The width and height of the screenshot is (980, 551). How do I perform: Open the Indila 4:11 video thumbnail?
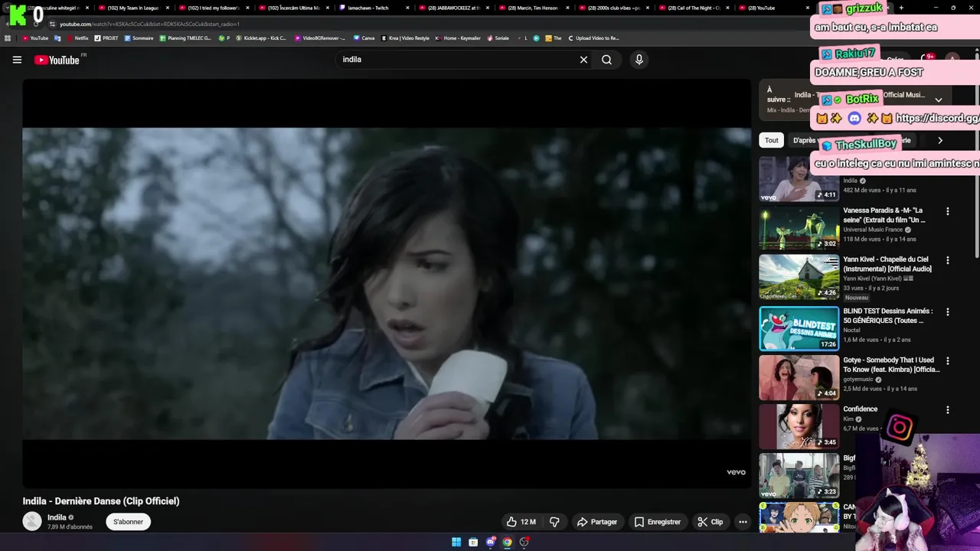coord(799,179)
